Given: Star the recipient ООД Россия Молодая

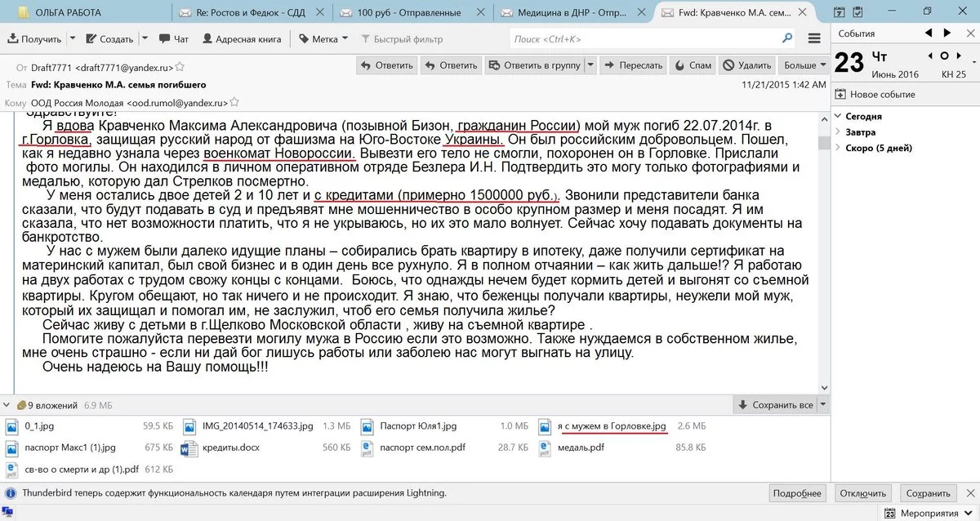Looking at the screenshot, I should pos(234,101).
